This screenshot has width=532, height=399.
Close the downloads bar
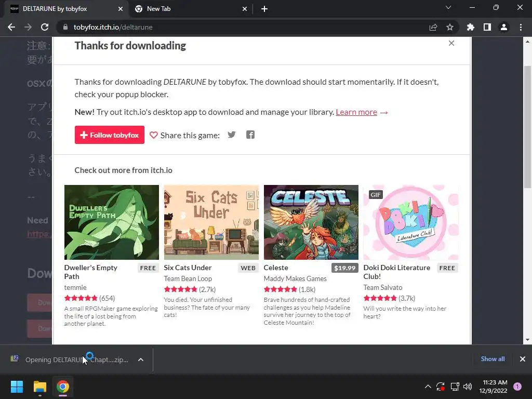click(x=523, y=359)
